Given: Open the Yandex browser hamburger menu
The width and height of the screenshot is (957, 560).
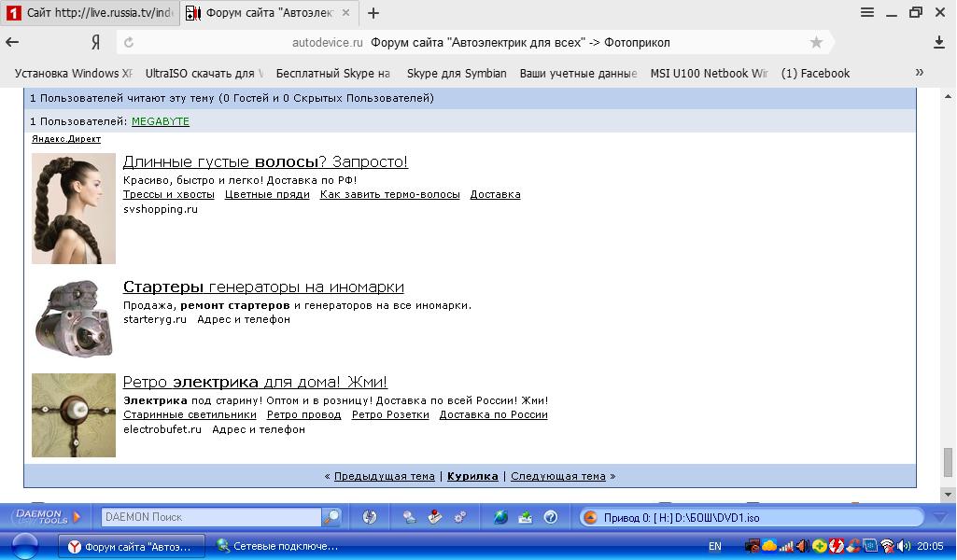Looking at the screenshot, I should click(867, 12).
